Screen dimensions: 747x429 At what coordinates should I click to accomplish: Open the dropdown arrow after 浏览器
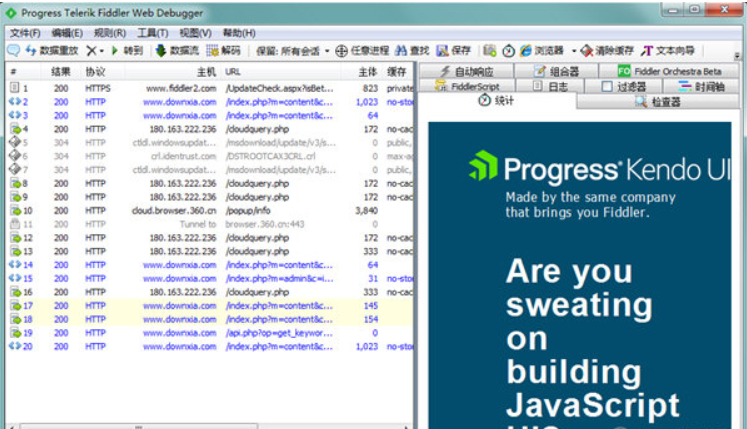click(574, 51)
